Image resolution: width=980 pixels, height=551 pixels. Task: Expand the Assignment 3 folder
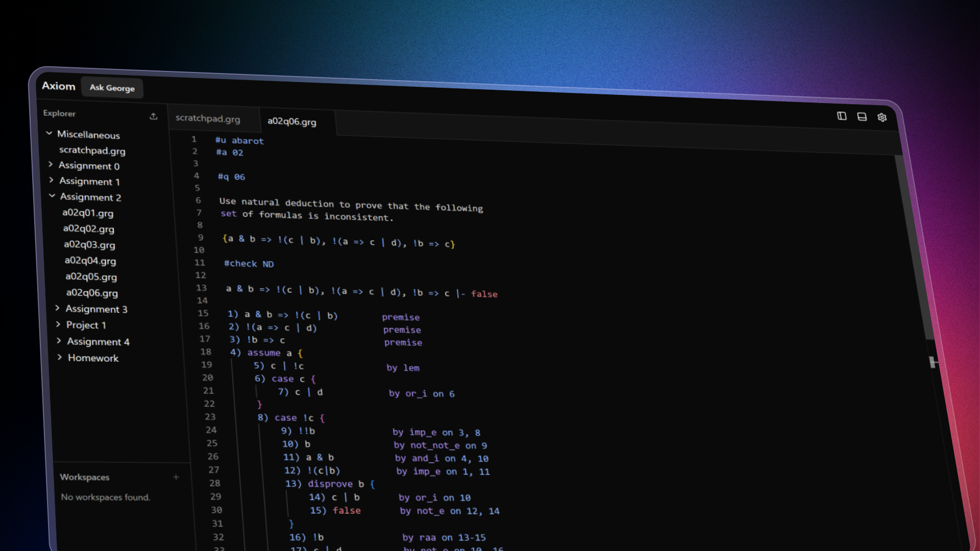(96, 309)
